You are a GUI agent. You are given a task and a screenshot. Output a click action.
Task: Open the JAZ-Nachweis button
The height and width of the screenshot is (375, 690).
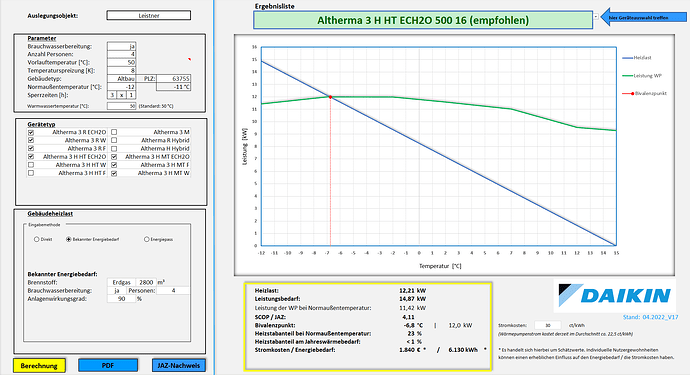[179, 365]
